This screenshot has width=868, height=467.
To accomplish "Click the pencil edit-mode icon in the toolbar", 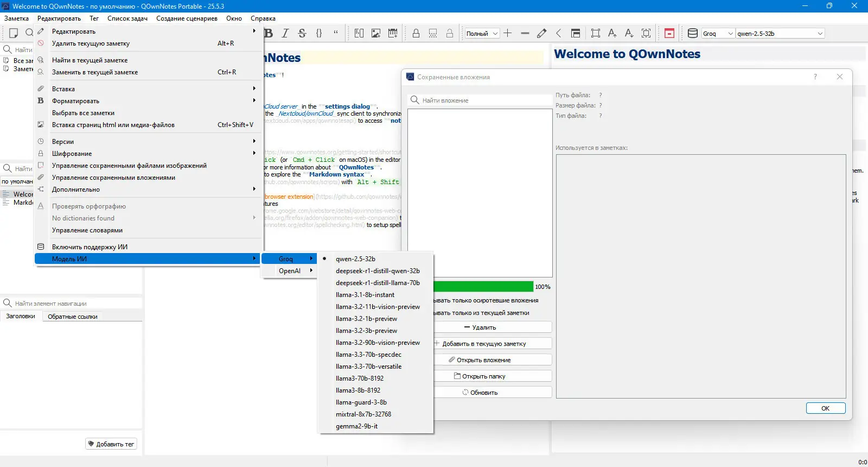I will [x=541, y=33].
